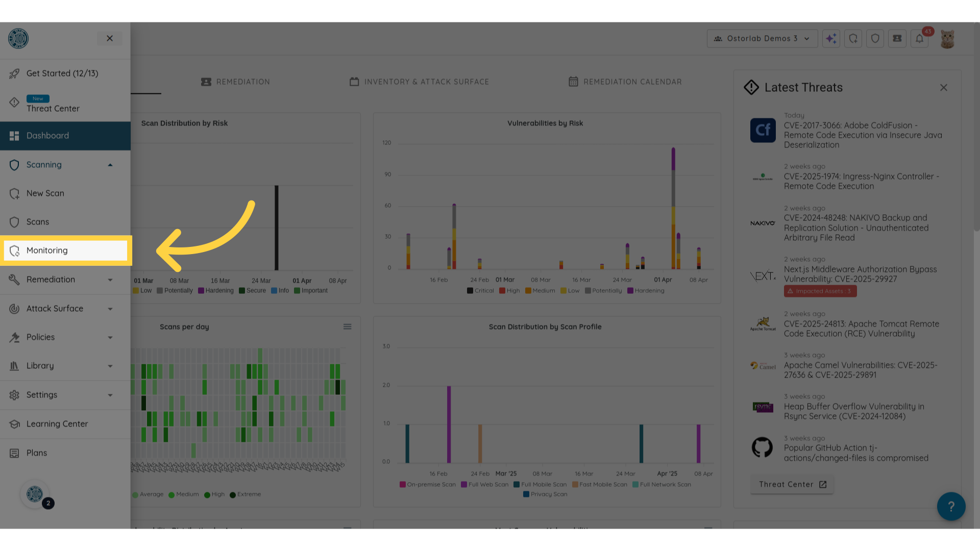Click the purple Full Web Scan bar near 16 Feb
Image resolution: width=980 pixels, height=551 pixels.
point(449,423)
